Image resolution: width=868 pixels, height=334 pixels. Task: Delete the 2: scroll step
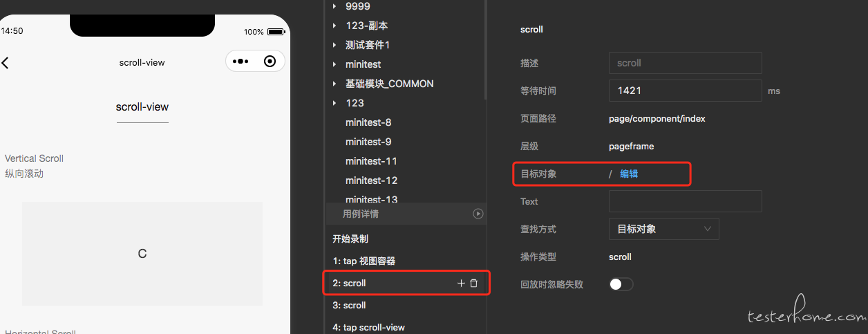(x=474, y=284)
